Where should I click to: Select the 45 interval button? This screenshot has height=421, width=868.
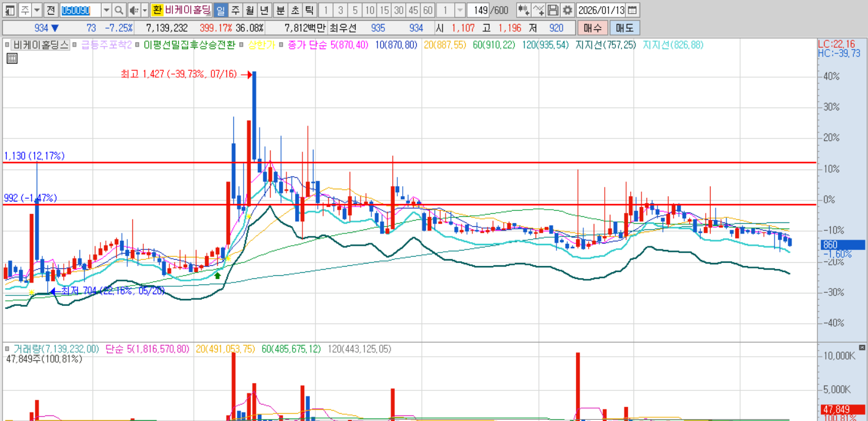click(x=413, y=10)
